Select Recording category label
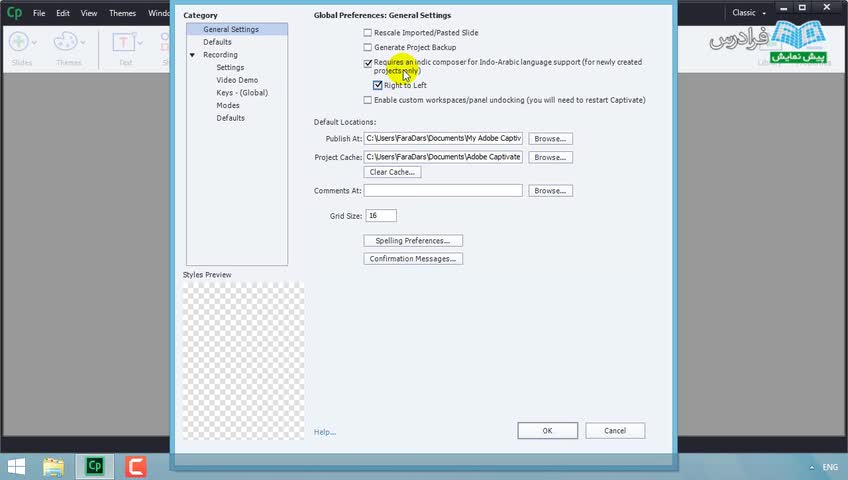The width and height of the screenshot is (848, 480). (220, 55)
